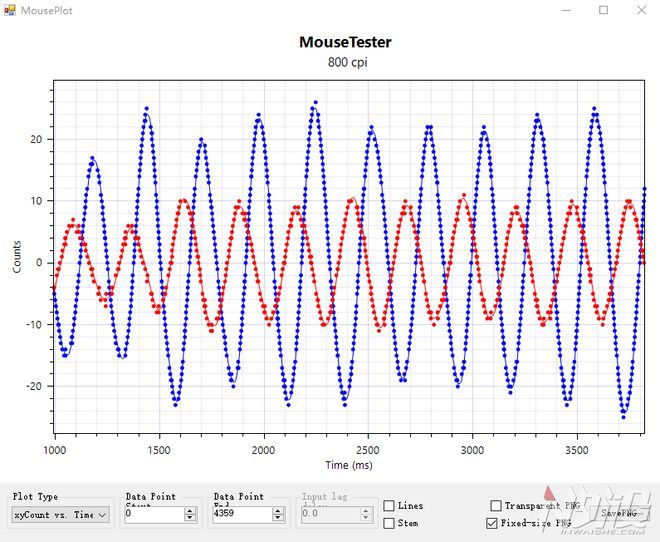Image resolution: width=660 pixels, height=542 pixels.
Task: Enable the Lines checkbox
Action: pyautogui.click(x=389, y=505)
